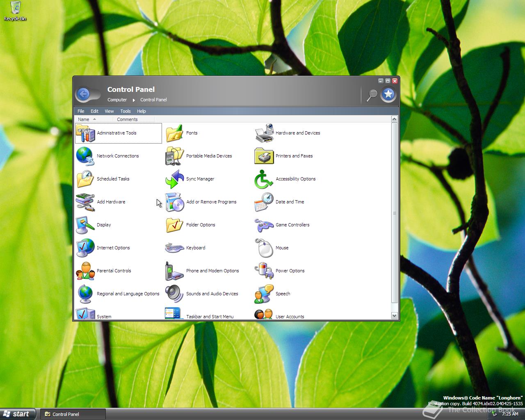
Task: Open the Parental Controls icon
Action: [85, 271]
